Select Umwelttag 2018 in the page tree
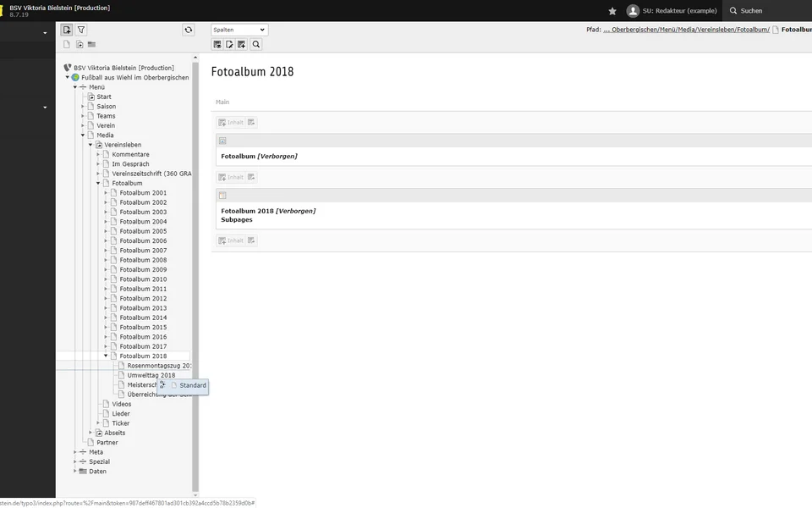The width and height of the screenshot is (812, 508). pyautogui.click(x=151, y=375)
